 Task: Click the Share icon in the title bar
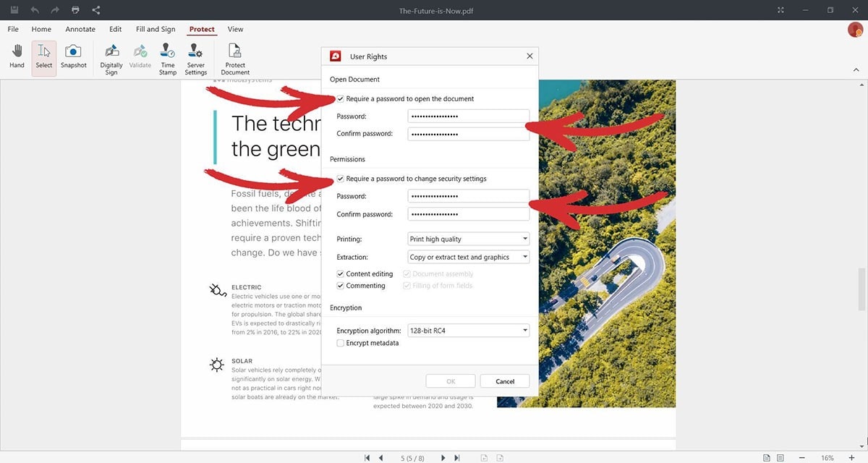pyautogui.click(x=95, y=9)
